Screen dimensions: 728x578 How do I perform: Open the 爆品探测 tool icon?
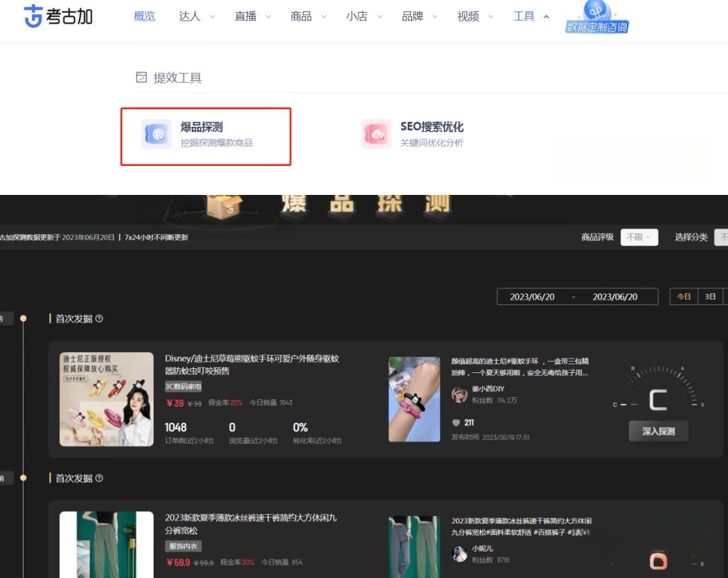pos(156,134)
